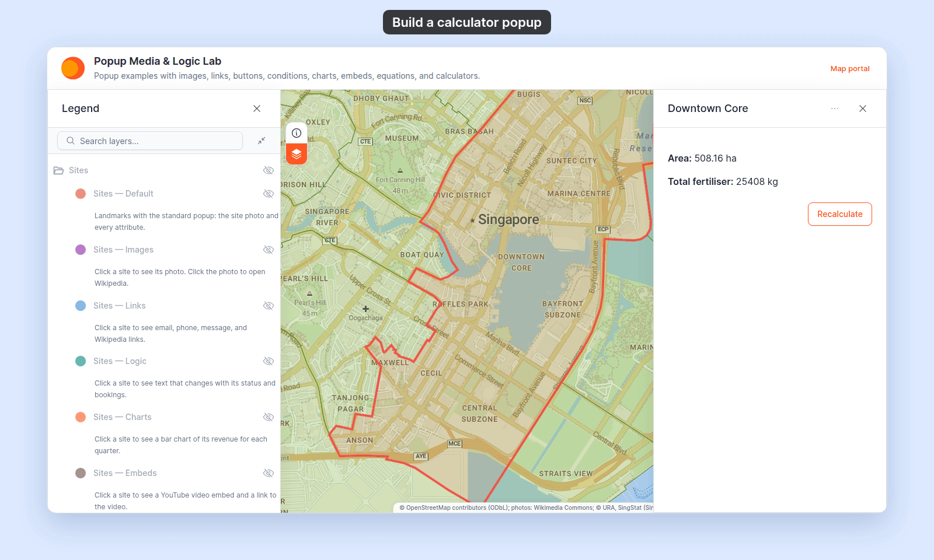Viewport: 934px width, 560px height.
Task: Close the Downtown Core popup
Action: (863, 108)
